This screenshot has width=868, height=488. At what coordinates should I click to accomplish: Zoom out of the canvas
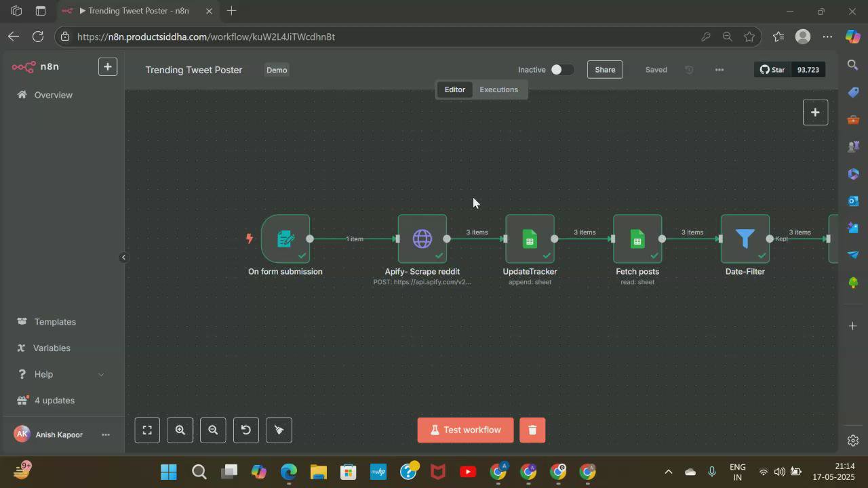pos(213,430)
